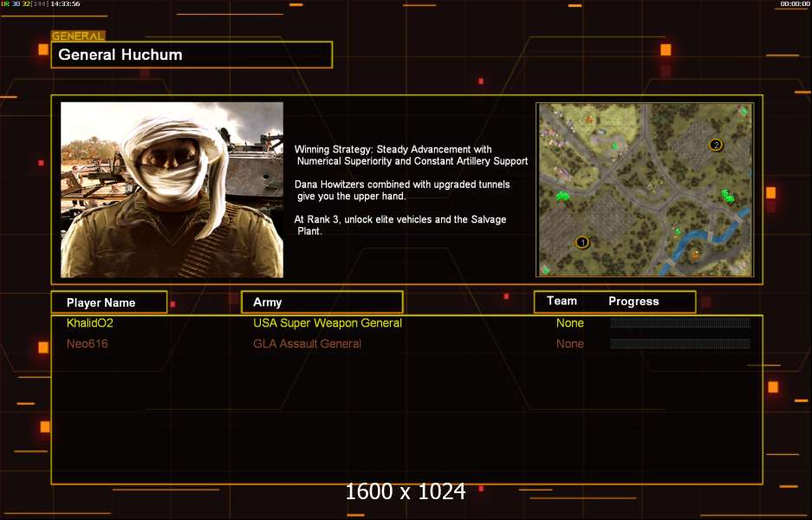Click start position marker 2 on minimap
Viewport: 812px width, 520px height.
point(716,145)
